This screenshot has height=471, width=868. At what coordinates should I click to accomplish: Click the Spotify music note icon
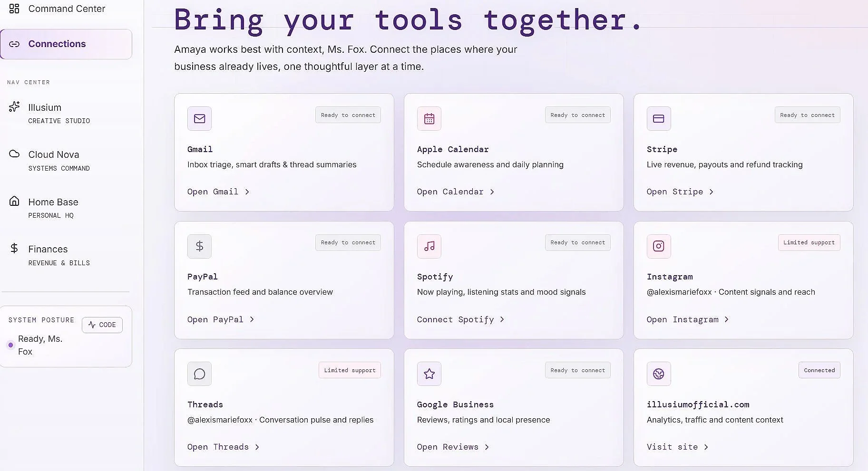click(429, 246)
